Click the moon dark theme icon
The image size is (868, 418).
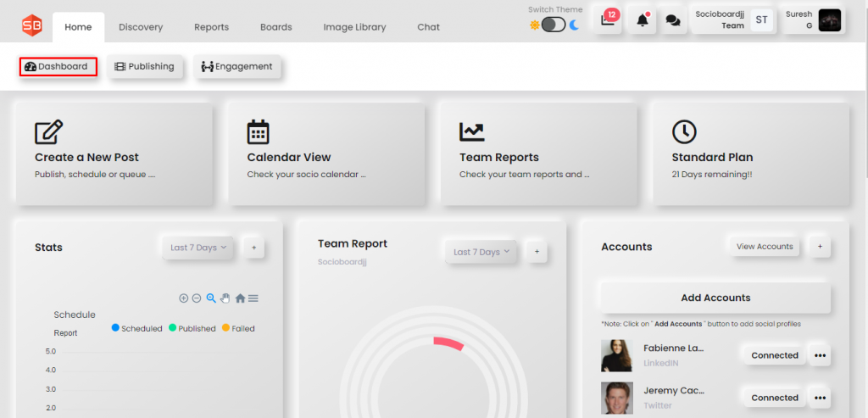point(574,25)
